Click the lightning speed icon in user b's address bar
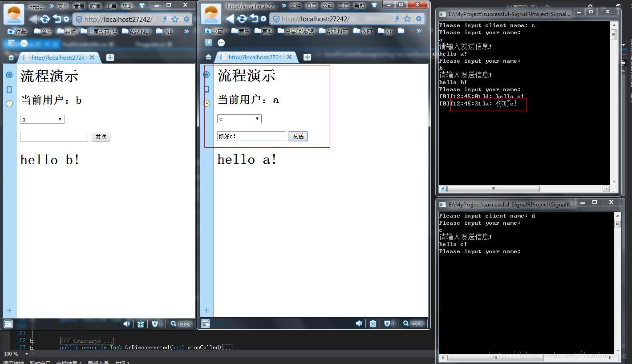 165,19
